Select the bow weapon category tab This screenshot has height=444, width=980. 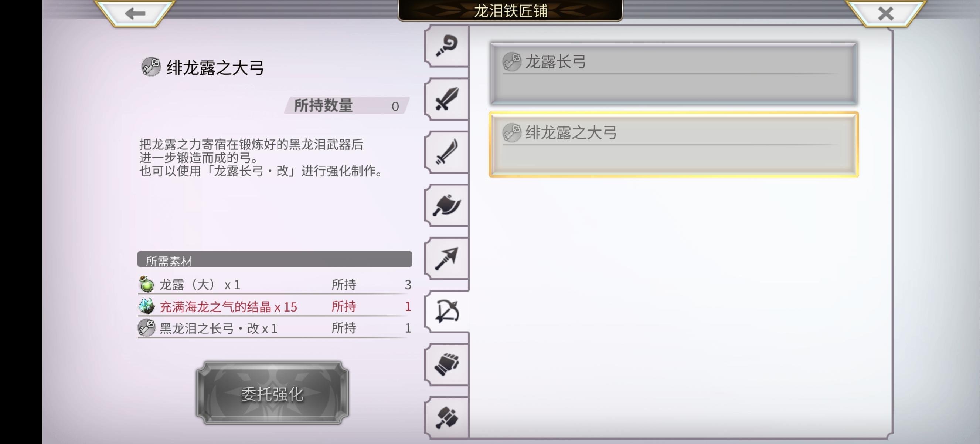448,312
